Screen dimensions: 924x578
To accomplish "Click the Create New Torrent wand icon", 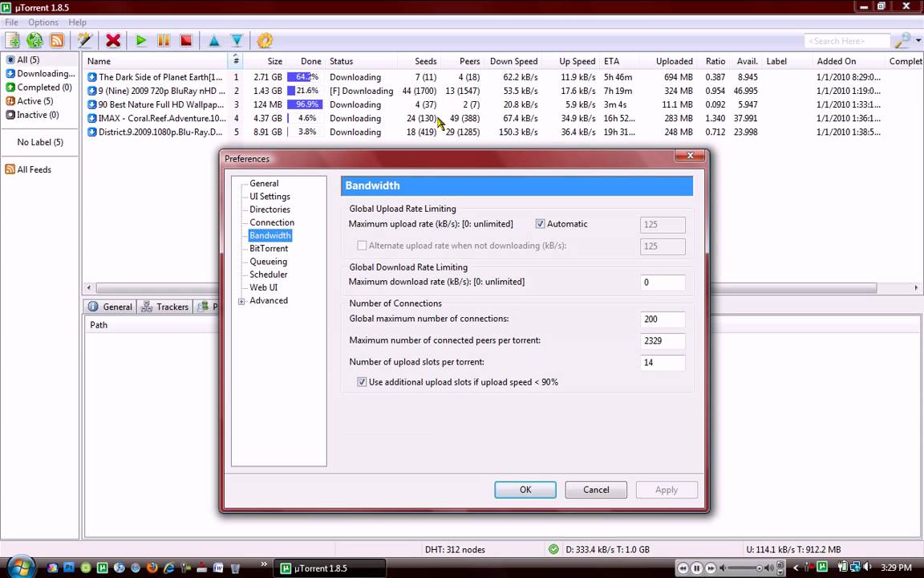I will pyautogui.click(x=84, y=40).
